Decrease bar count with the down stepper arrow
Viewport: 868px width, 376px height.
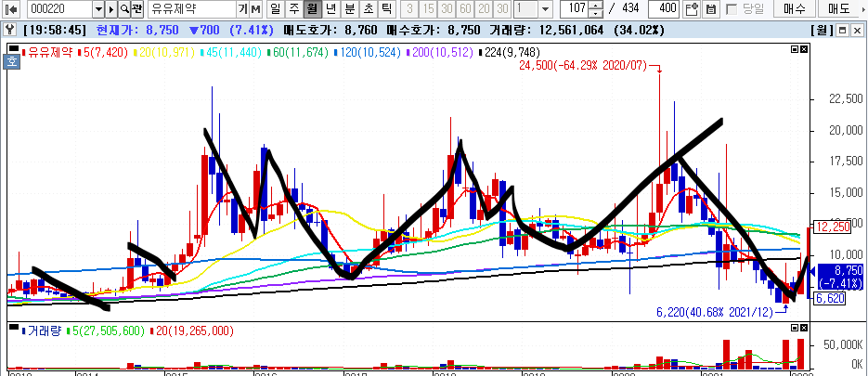596,13
